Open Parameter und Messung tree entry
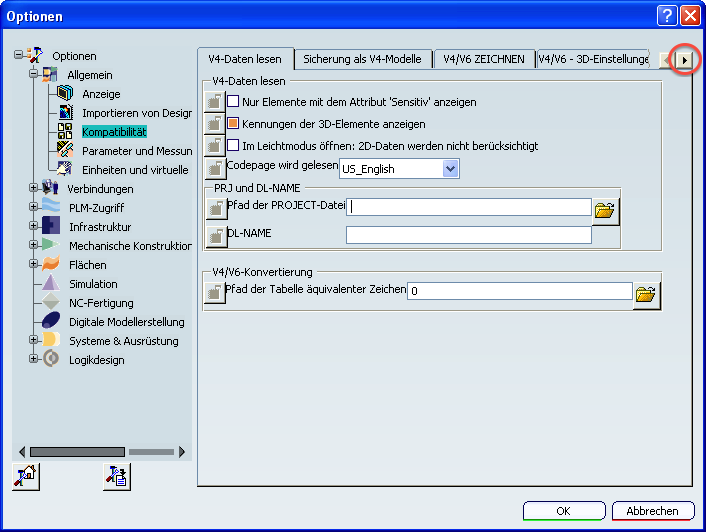 pos(136,151)
